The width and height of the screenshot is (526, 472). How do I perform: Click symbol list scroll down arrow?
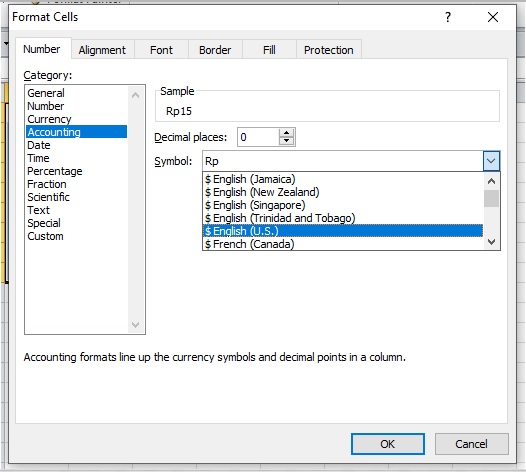(x=491, y=242)
